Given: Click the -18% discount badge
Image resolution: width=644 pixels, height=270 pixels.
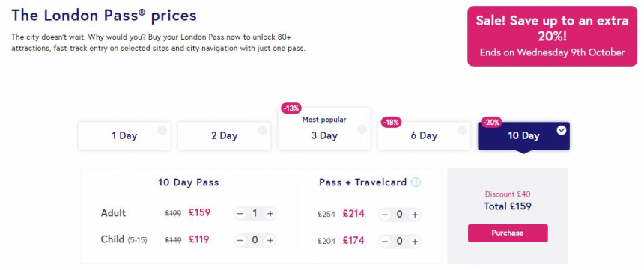Looking at the screenshot, I should pyautogui.click(x=392, y=122).
